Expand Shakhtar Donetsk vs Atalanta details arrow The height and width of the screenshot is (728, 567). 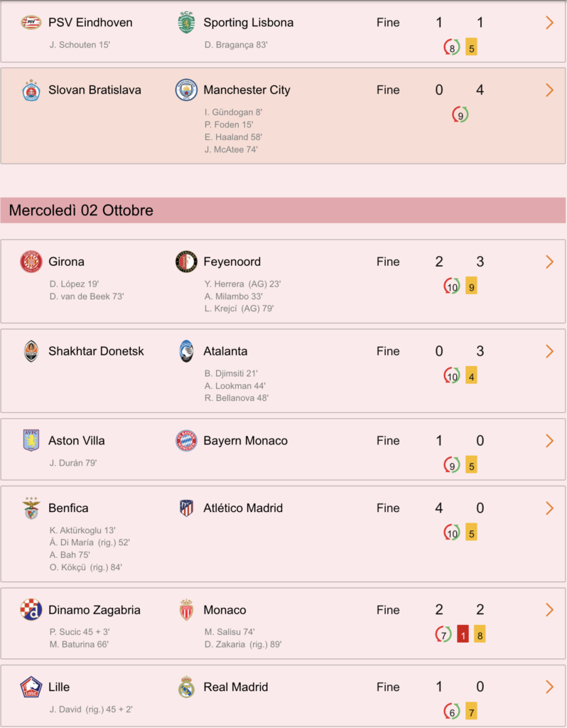[550, 351]
